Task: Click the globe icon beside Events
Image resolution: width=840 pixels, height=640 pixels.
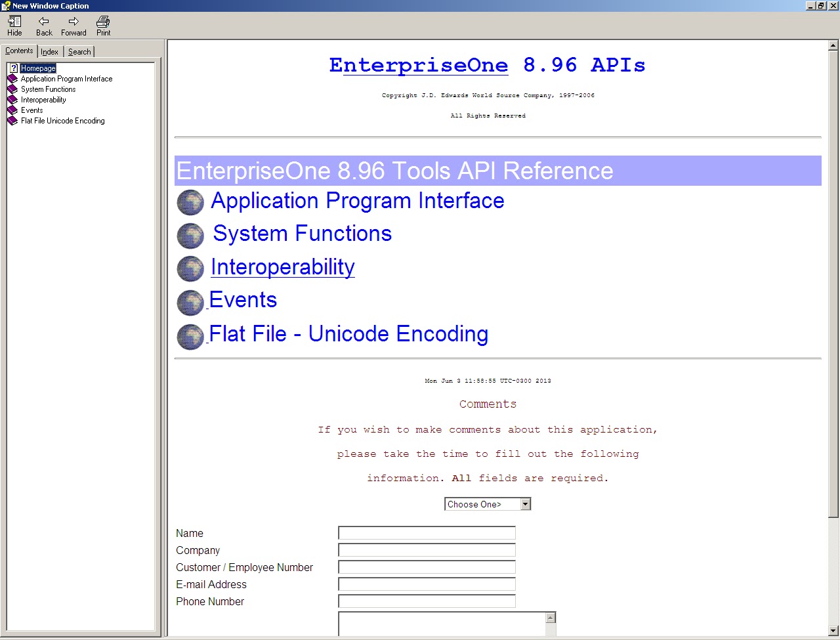Action: [x=190, y=302]
